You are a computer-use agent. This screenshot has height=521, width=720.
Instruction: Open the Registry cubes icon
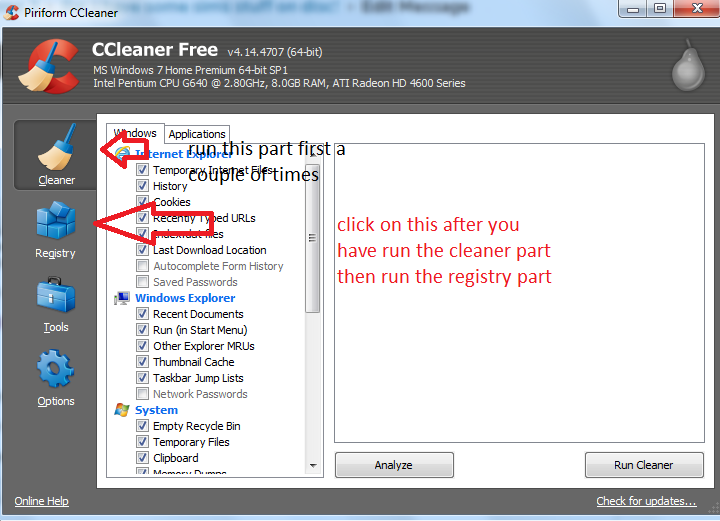click(x=56, y=220)
